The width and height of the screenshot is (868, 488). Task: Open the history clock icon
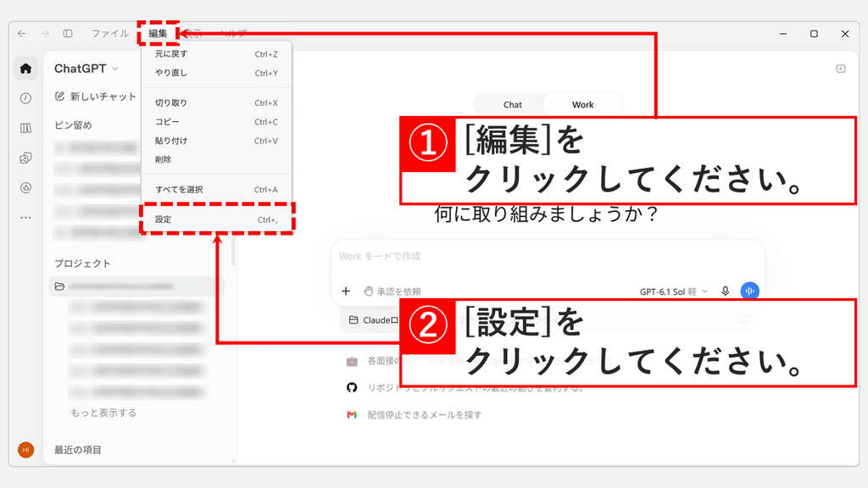pyautogui.click(x=25, y=98)
